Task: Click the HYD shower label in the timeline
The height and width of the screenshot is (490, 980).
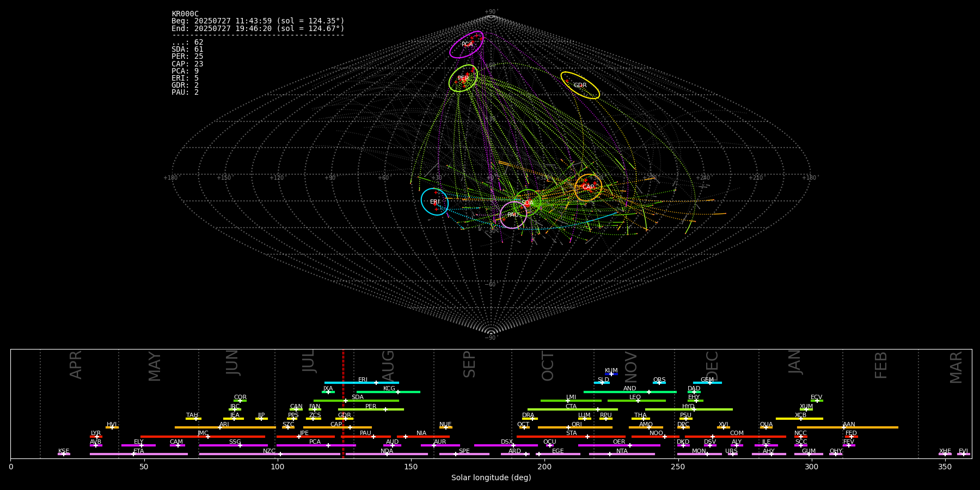Action: [x=689, y=407]
